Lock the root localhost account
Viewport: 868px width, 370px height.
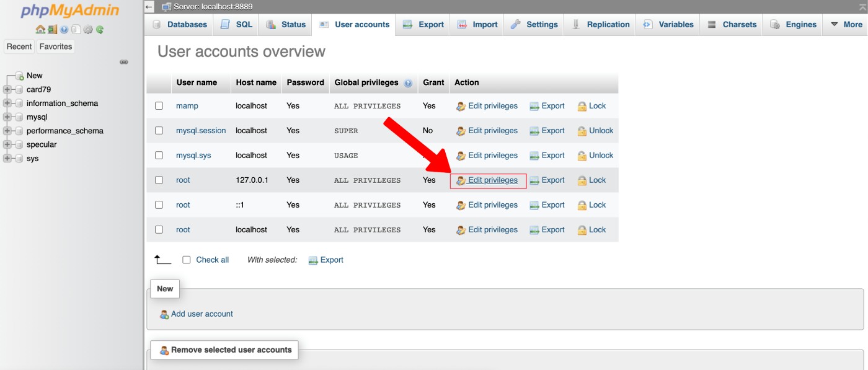click(591, 230)
